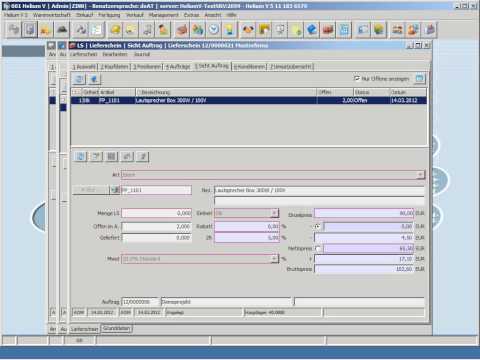Viewport: 480px width, 360px height.
Task: Switch to the 4 Aufträge tab
Action: pos(178,67)
